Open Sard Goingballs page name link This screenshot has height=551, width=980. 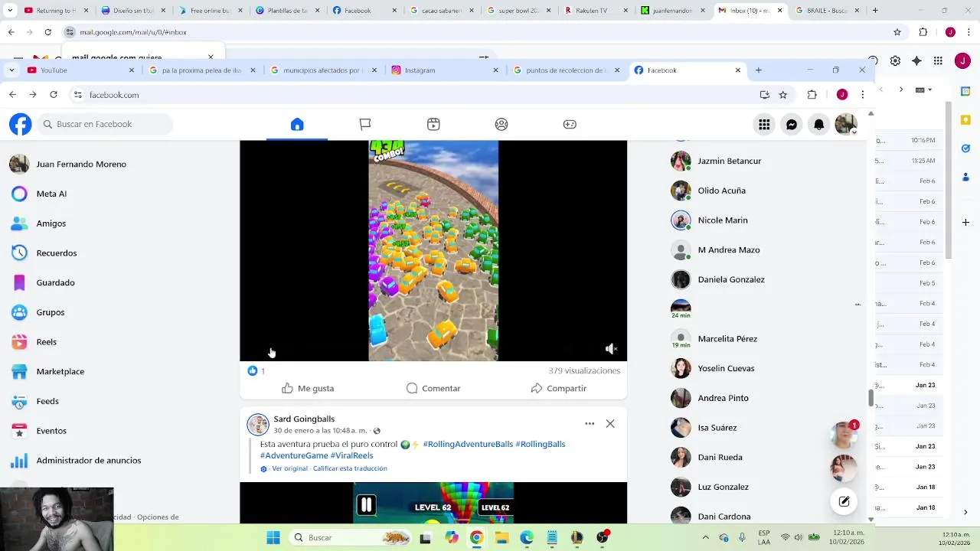pyautogui.click(x=304, y=419)
